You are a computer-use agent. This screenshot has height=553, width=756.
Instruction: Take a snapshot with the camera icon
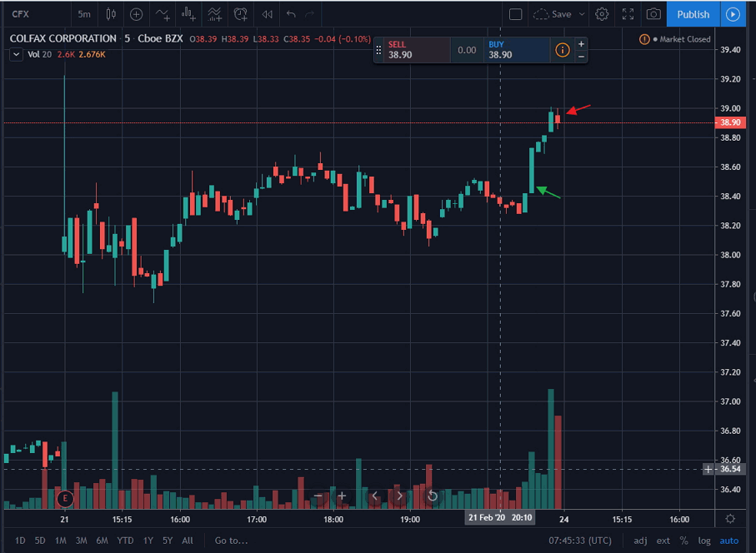coord(653,14)
